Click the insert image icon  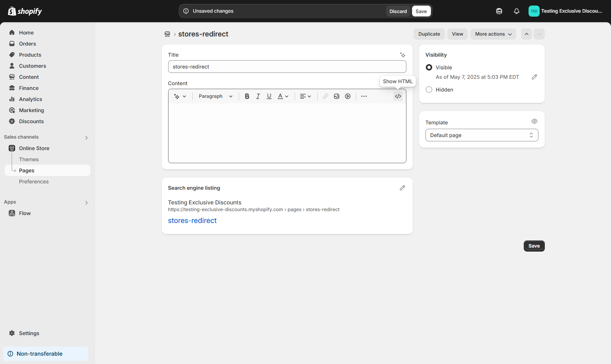(337, 96)
